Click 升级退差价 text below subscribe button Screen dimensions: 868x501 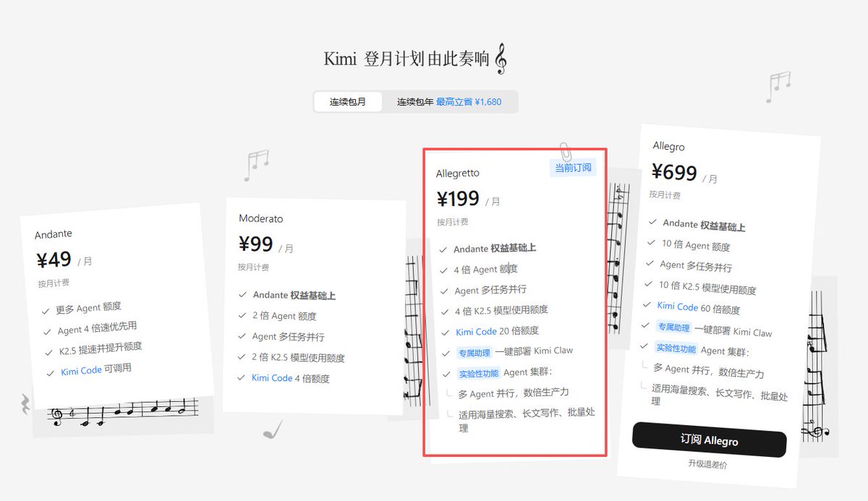click(707, 464)
